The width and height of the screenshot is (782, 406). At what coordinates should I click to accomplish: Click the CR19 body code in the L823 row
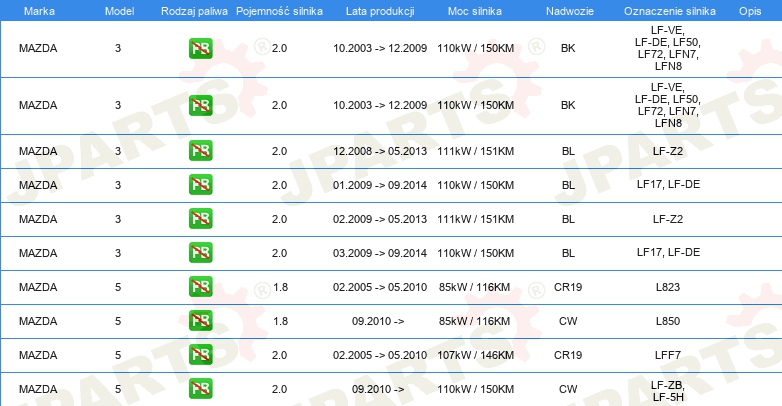click(x=568, y=287)
